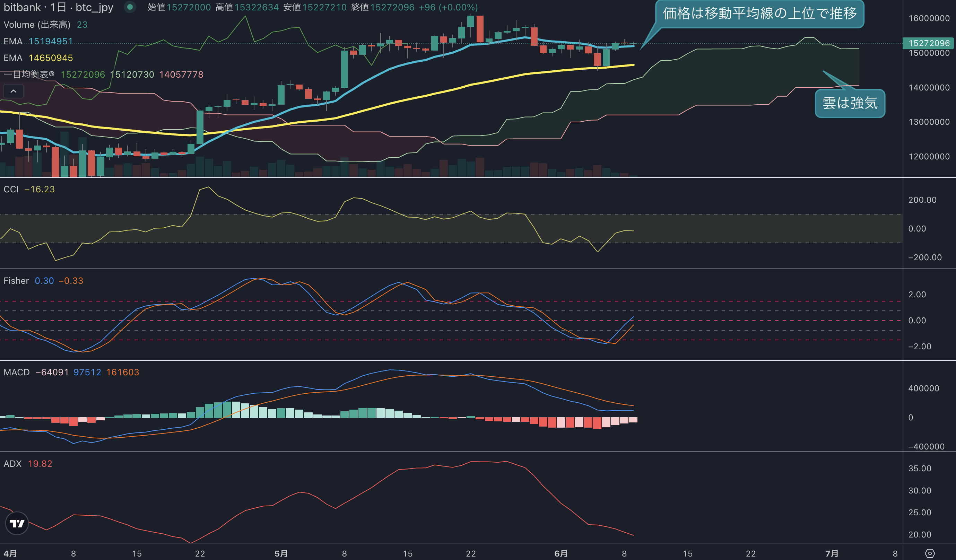This screenshot has width=956, height=560.
Task: Click the Volume (出来高) indicator label
Action: click(37, 25)
